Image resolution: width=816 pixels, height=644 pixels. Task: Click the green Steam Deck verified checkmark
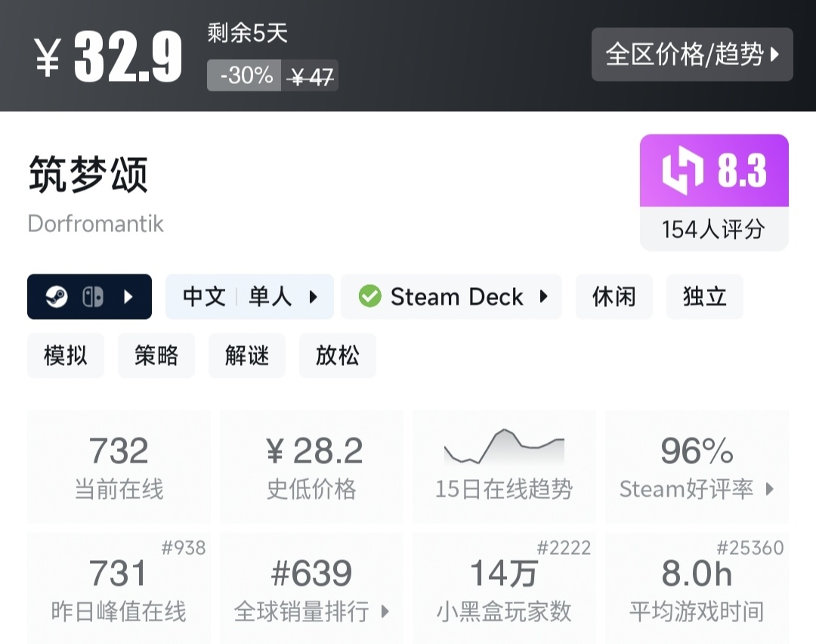pos(370,296)
